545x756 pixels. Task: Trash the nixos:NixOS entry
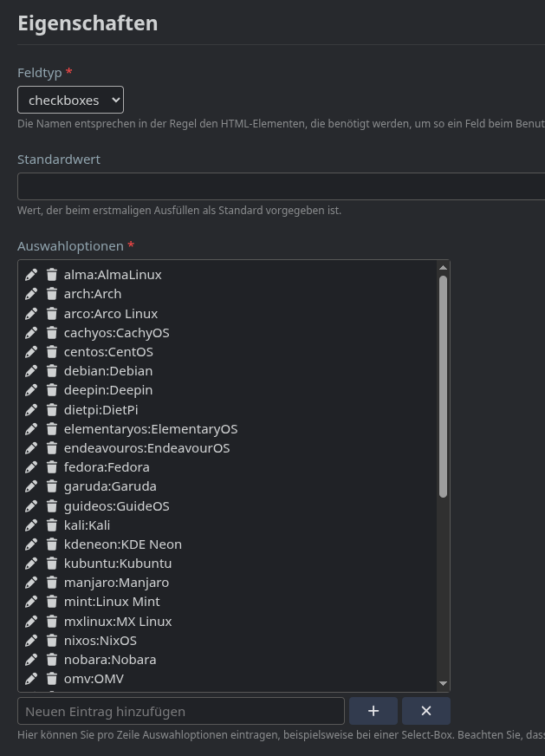pos(51,641)
